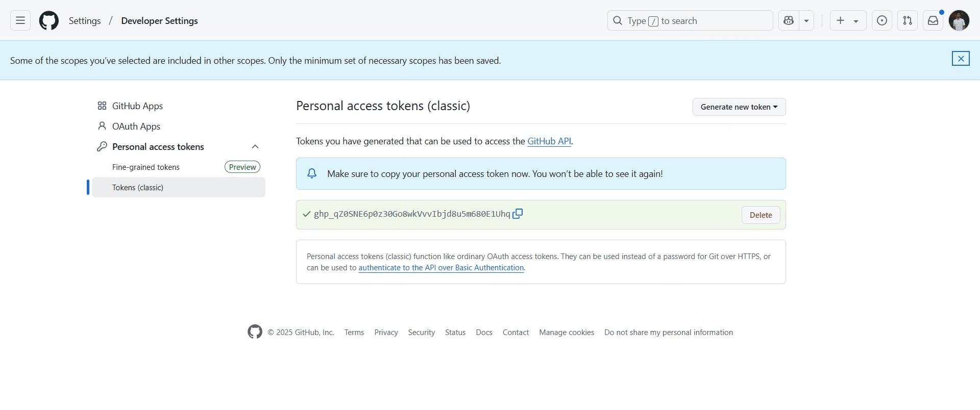Focus the Type to search field
The image size is (980, 410).
tap(690, 20)
